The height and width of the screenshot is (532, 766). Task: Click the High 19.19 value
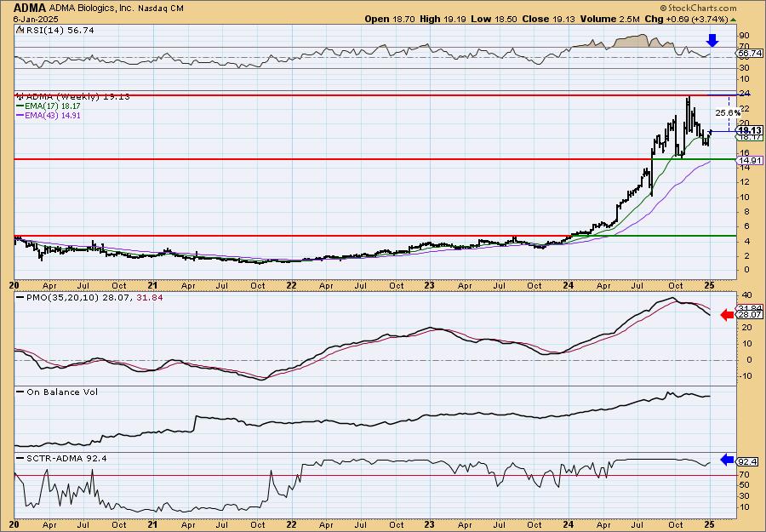coord(443,20)
